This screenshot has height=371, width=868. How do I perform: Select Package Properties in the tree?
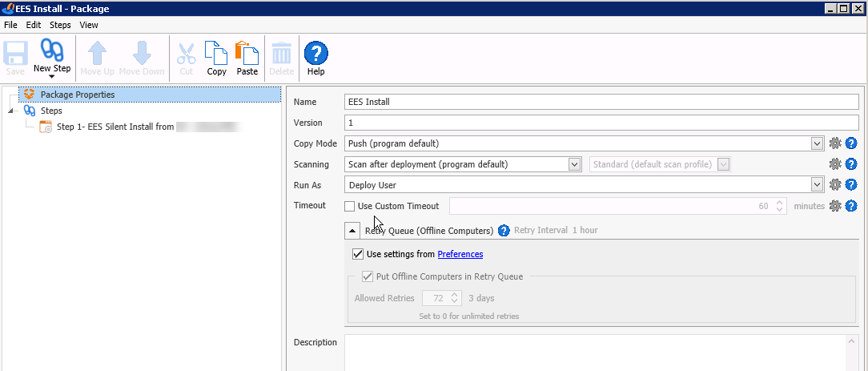77,95
